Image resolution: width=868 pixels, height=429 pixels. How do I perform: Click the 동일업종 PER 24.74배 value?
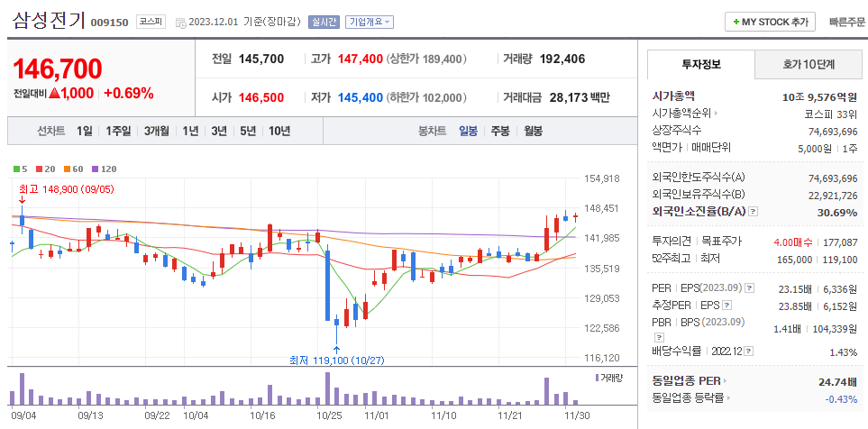[x=838, y=381]
